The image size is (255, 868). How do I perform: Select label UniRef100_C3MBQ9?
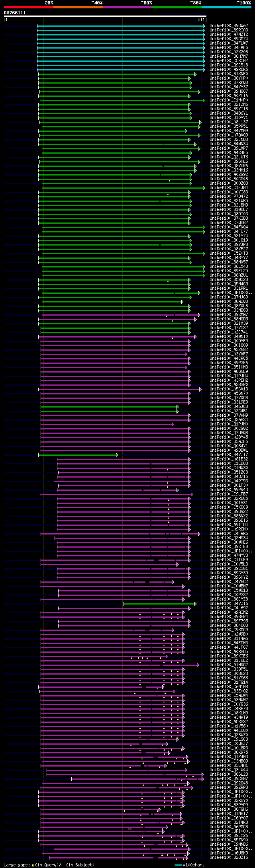(229, 761)
